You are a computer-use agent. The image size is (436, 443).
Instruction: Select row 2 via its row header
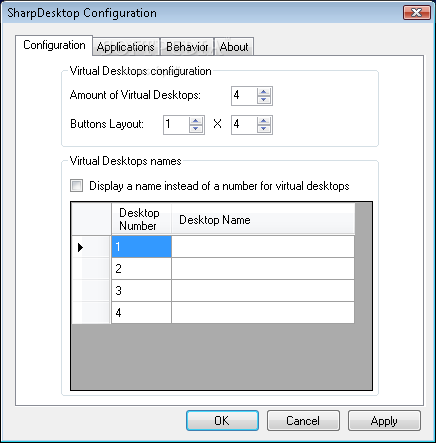click(x=91, y=269)
